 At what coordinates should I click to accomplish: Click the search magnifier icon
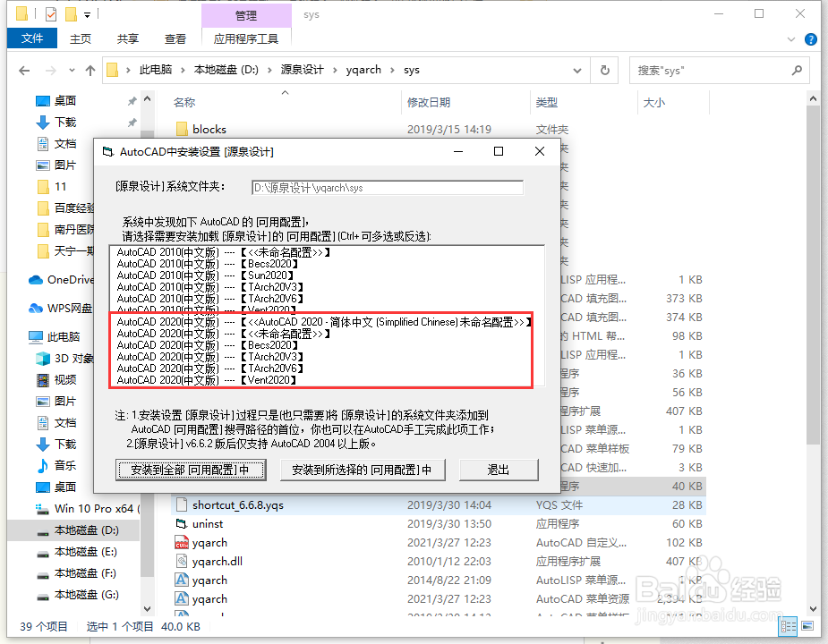coord(797,70)
